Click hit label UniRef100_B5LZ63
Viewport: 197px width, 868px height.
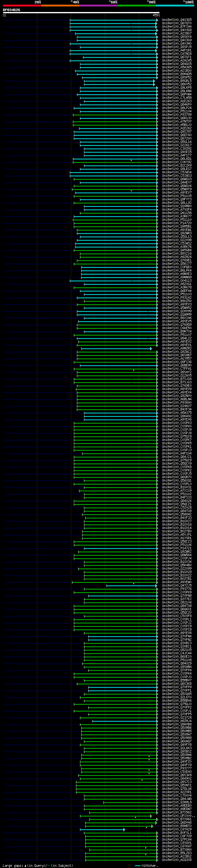click(x=177, y=853)
